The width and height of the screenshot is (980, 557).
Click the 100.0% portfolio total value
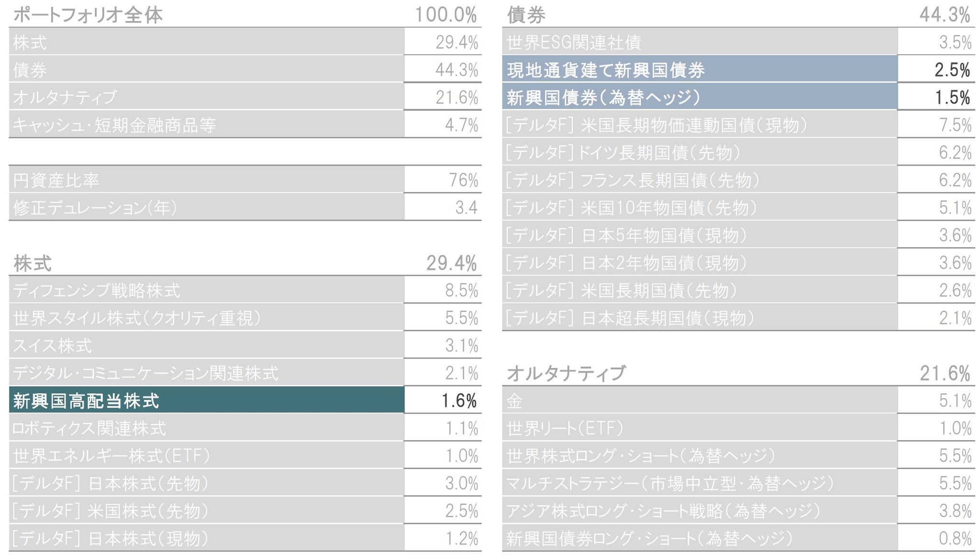tap(445, 15)
